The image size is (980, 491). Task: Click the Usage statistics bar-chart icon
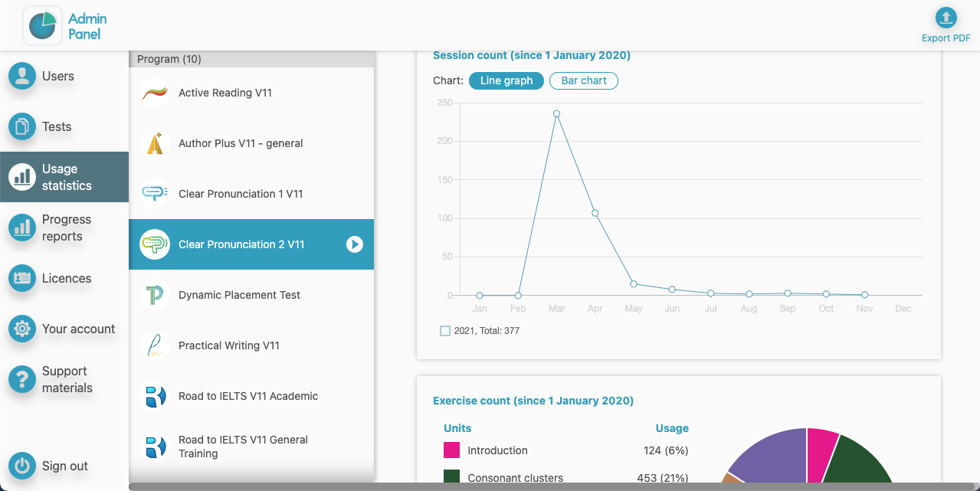[x=22, y=177]
